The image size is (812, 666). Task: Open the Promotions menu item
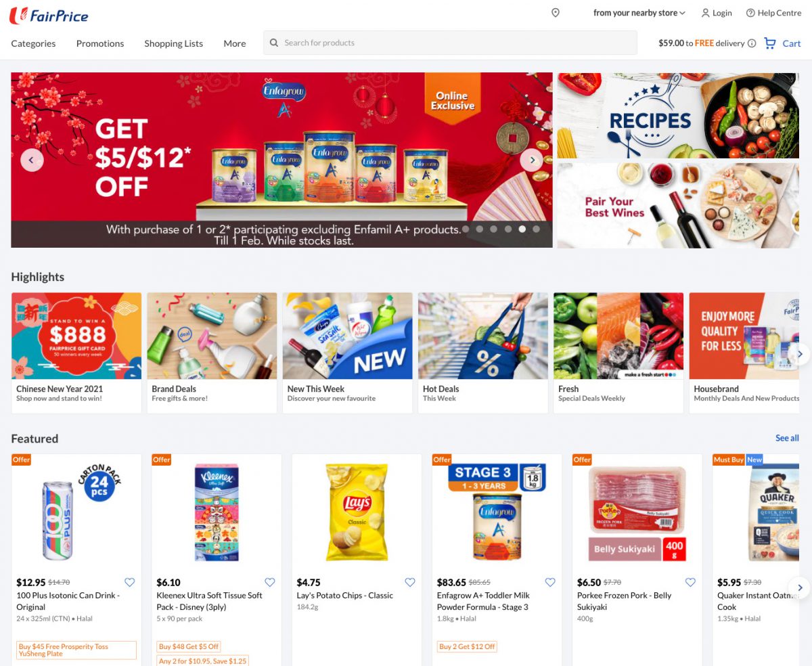(100, 43)
